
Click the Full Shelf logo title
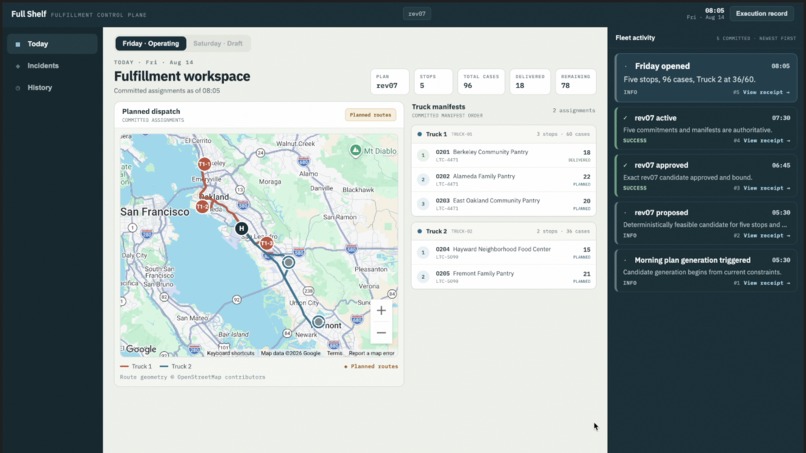[29, 14]
